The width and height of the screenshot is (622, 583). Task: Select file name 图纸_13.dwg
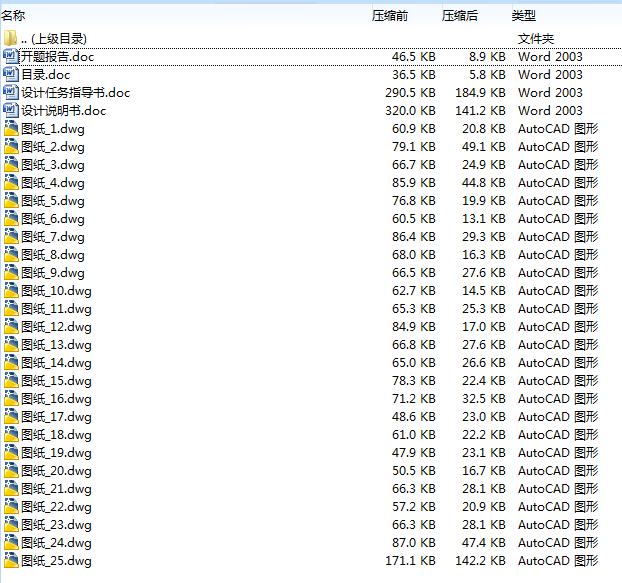pyautogui.click(x=56, y=345)
